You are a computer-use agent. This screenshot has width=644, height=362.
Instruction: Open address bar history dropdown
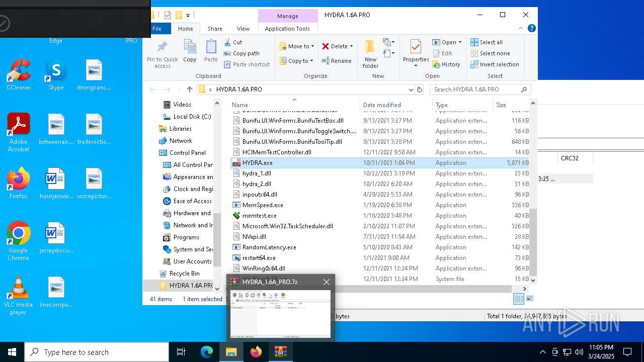(411, 89)
